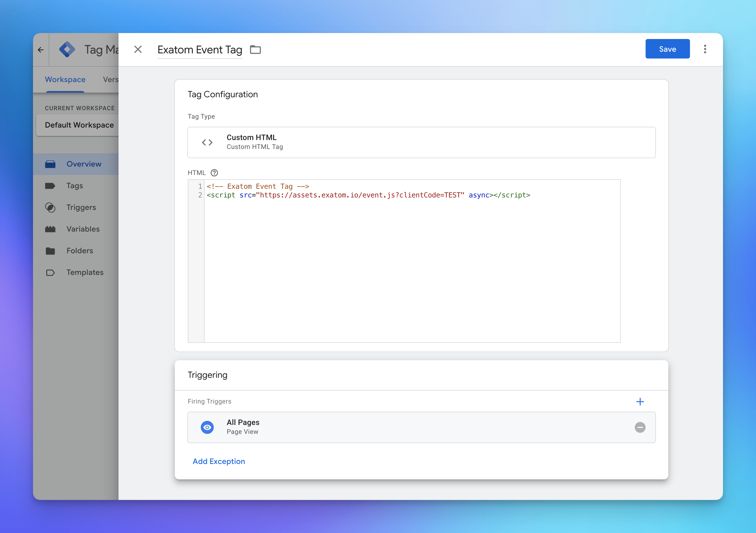
Task: Open Tags in the sidebar
Action: click(x=76, y=186)
